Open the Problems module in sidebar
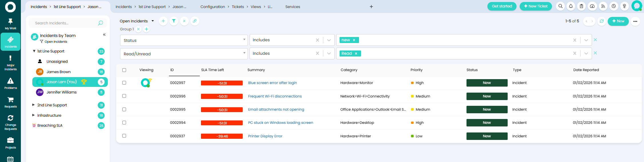The width and height of the screenshot is (644, 162). click(x=10, y=83)
